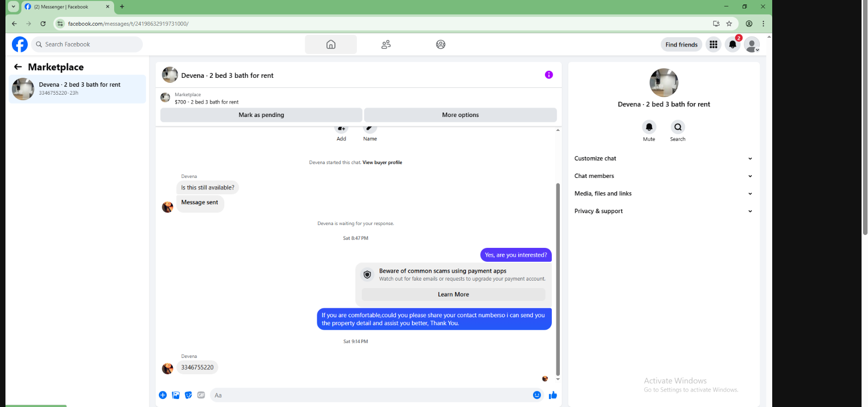The height and width of the screenshot is (407, 868).
Task: Open the notifications bell with badge
Action: 733,44
